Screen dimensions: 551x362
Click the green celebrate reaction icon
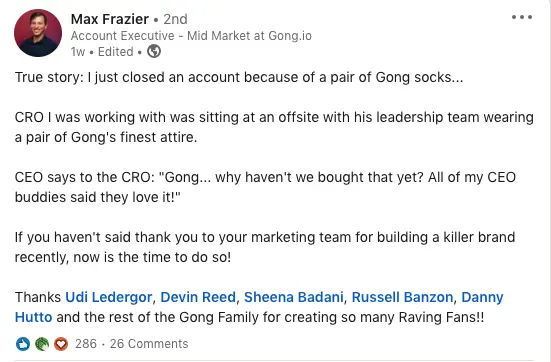click(x=42, y=344)
